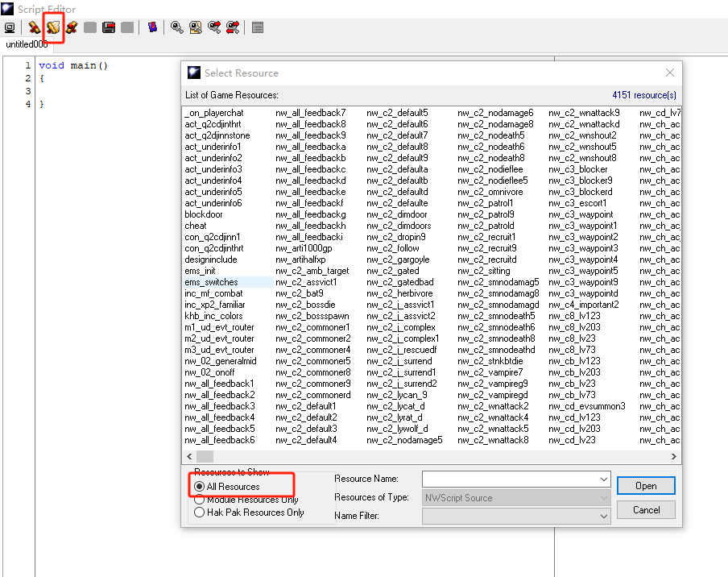The height and width of the screenshot is (577, 728).
Task: Select the nw_all_feedback1 resource
Action: point(220,384)
